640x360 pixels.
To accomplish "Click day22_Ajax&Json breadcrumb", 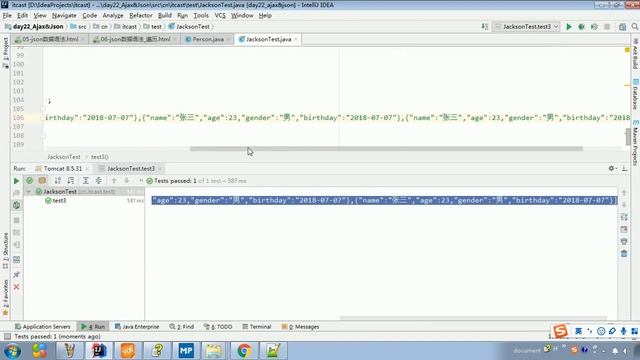I will coord(38,27).
